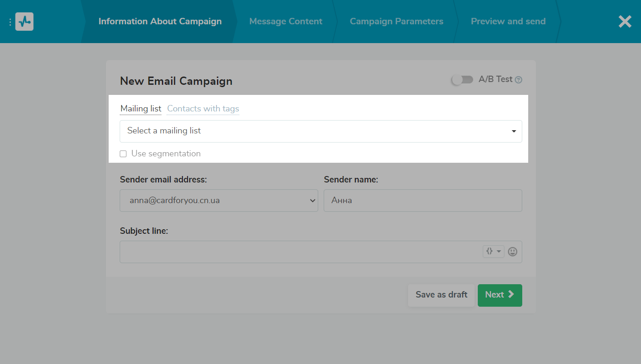641x364 pixels.
Task: Go to the Preview and send step
Action: point(508,22)
